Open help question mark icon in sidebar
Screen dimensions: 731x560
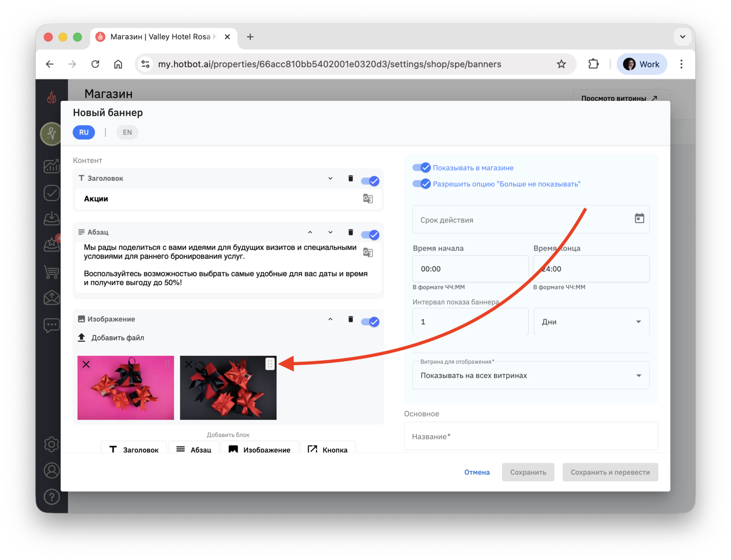tap(51, 497)
